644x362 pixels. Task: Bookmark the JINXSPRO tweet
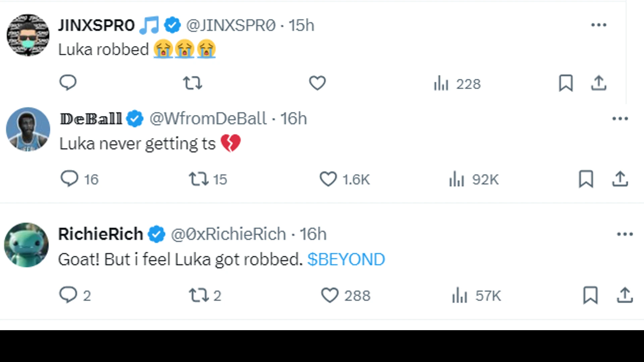[566, 83]
